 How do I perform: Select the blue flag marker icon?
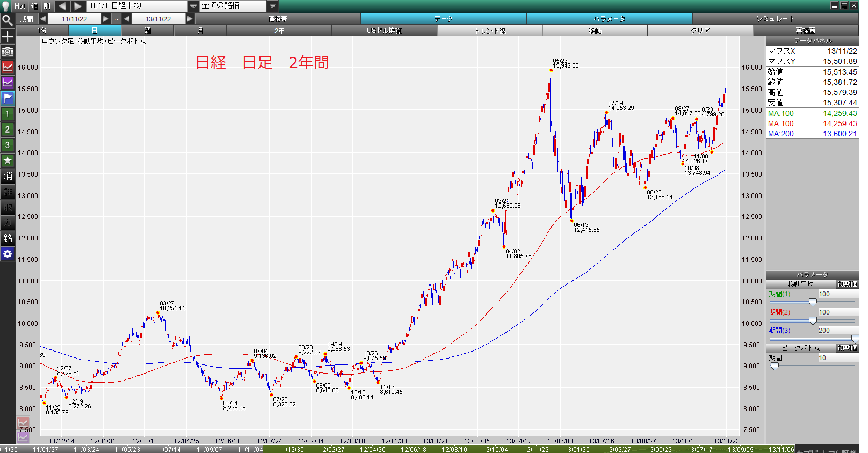(8, 98)
